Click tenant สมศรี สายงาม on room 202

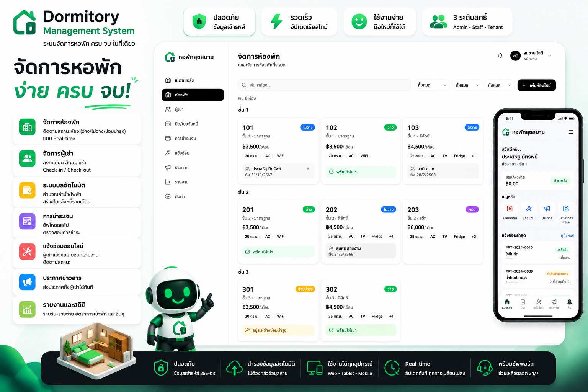tap(361, 251)
